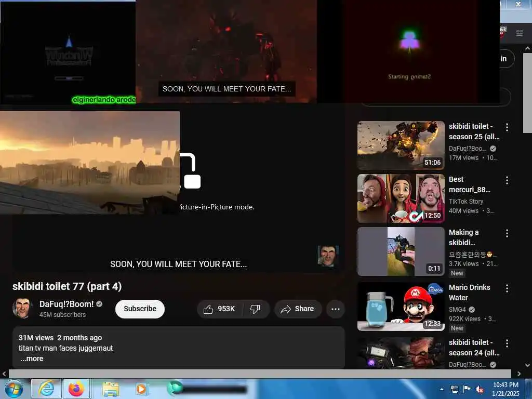Subscribe to DaFuq!?Boom! channel
The height and width of the screenshot is (399, 532).
coord(140,309)
